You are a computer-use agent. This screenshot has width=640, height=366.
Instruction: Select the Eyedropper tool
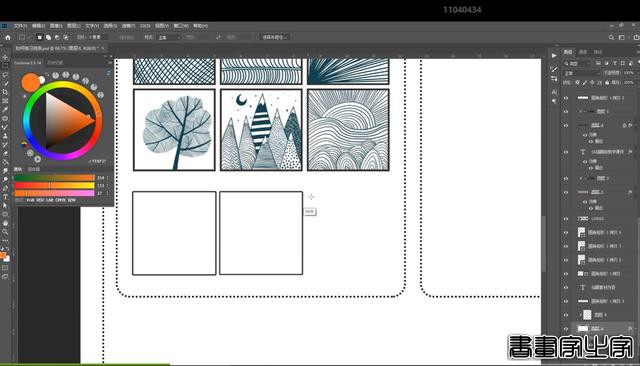pos(5,110)
